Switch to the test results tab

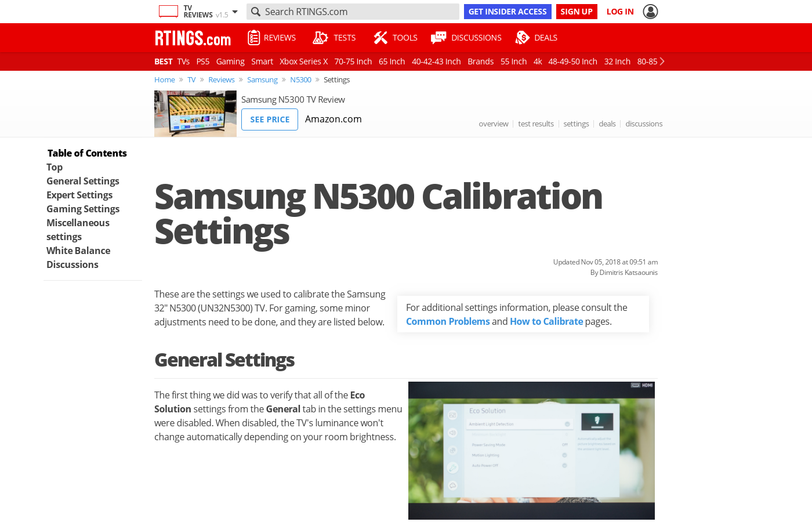click(536, 124)
